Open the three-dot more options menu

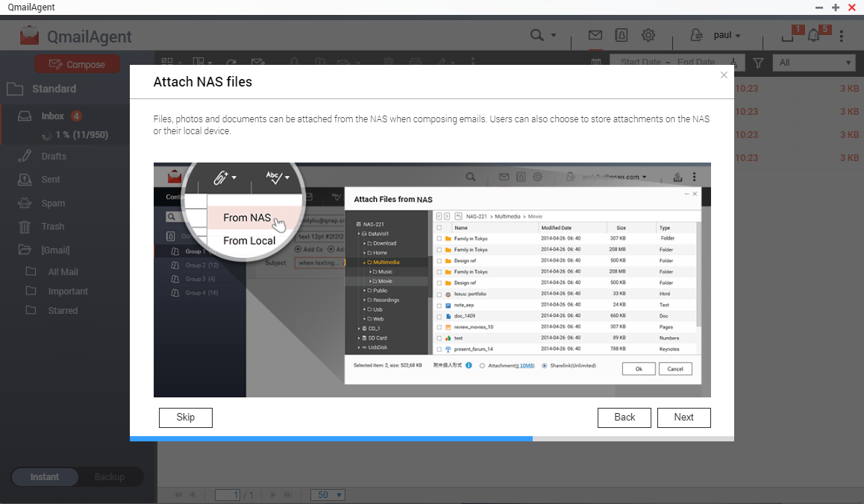842,36
